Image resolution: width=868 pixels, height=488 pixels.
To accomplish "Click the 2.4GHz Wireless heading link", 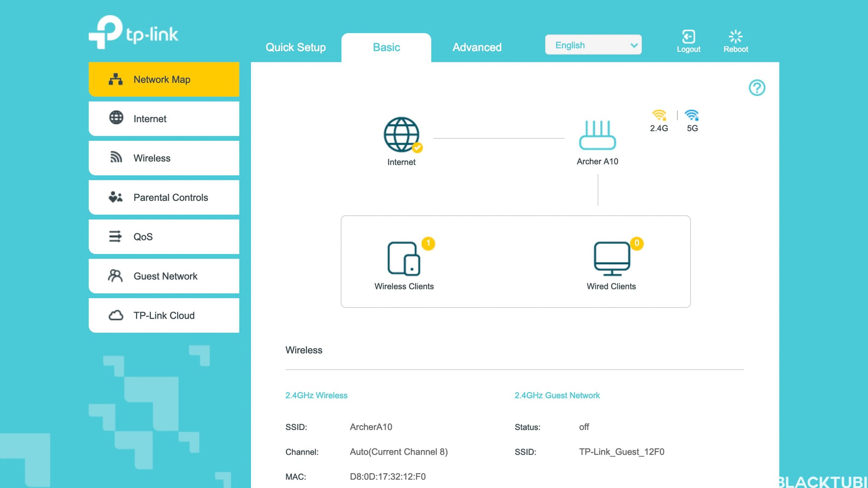I will coord(316,395).
